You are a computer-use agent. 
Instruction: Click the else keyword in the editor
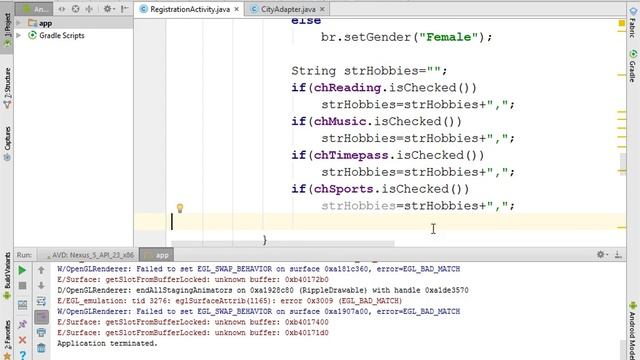coord(306,21)
